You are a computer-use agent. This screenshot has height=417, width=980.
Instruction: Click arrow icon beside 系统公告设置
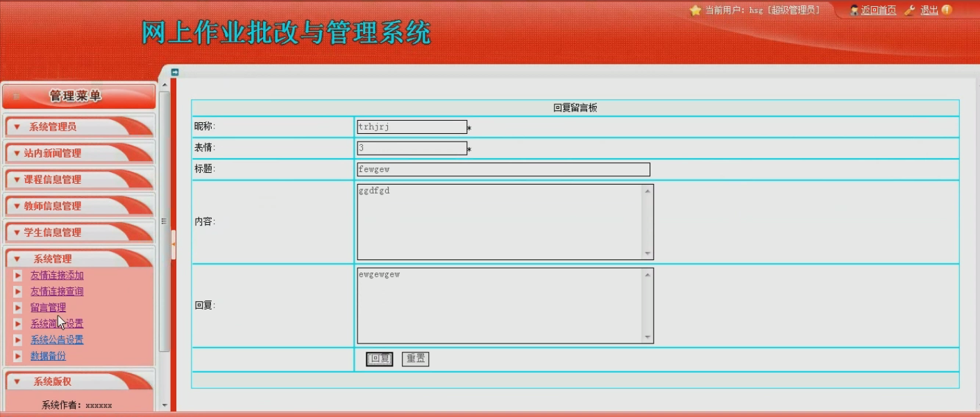[x=18, y=340]
